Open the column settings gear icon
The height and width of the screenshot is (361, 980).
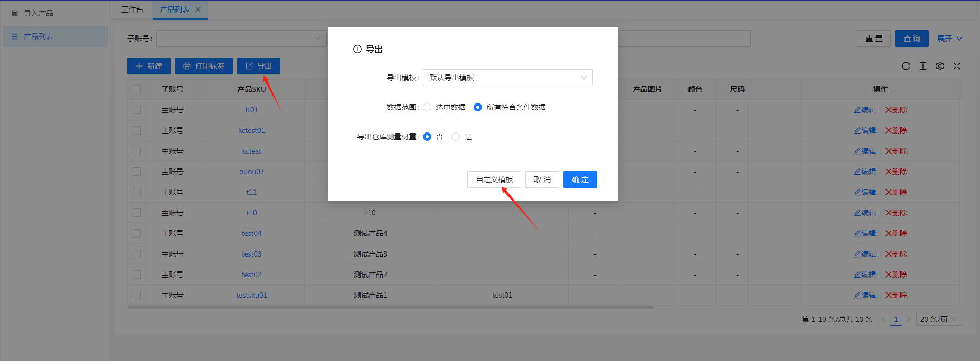click(x=940, y=66)
